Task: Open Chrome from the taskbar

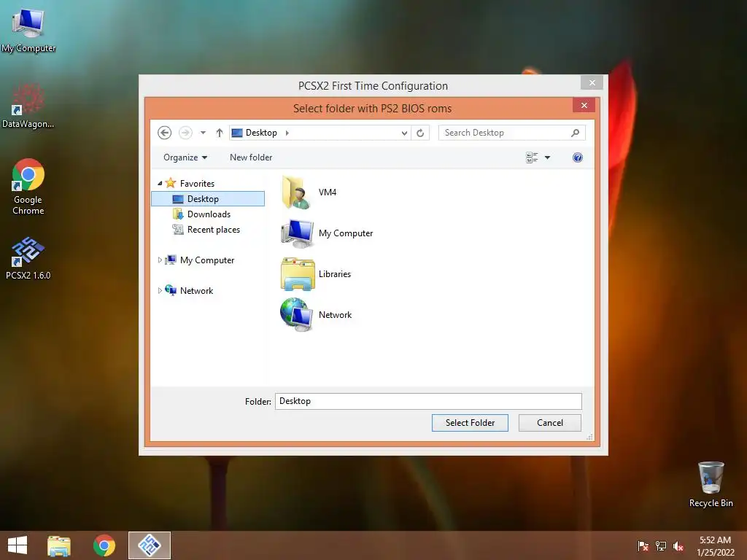Action: click(x=104, y=545)
